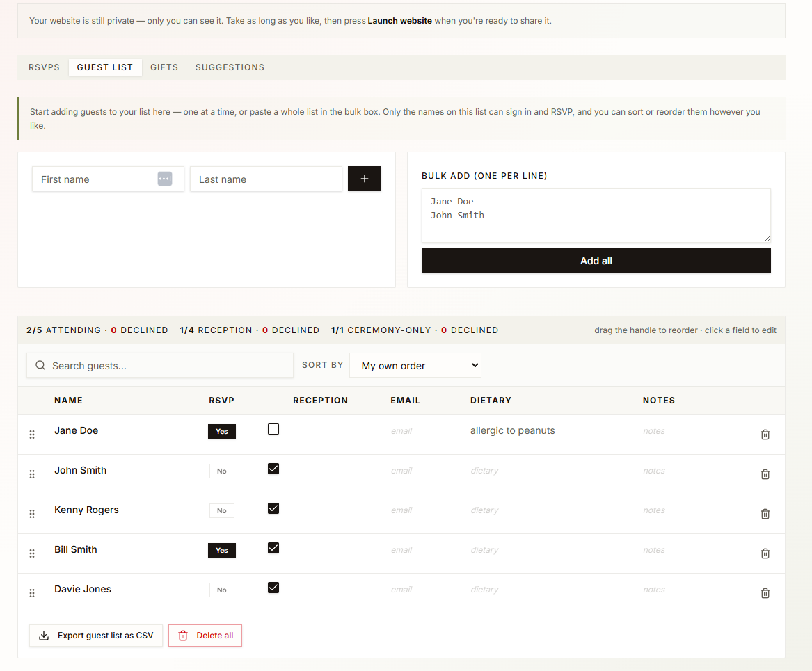Add guest with the plus button
The image size is (812, 671).
point(365,179)
